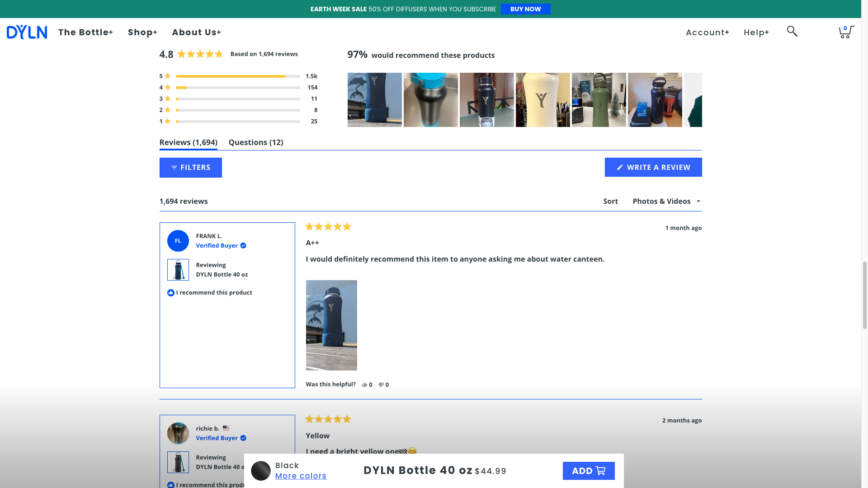Click five-star rating on Frank L.'s review
Screen dimensions: 868x488
click(x=328, y=227)
